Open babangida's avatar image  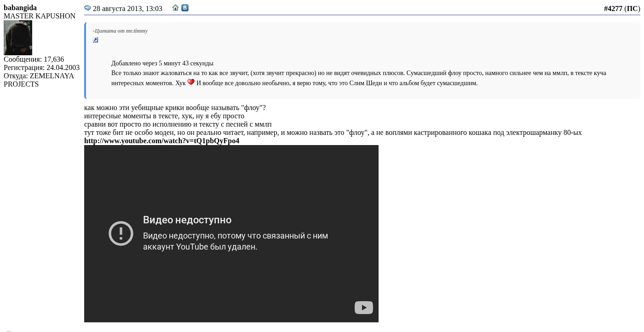(18, 38)
